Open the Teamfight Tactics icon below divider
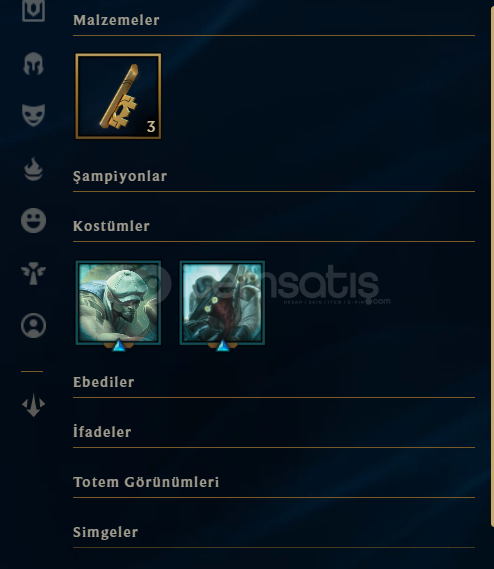 pyautogui.click(x=33, y=405)
